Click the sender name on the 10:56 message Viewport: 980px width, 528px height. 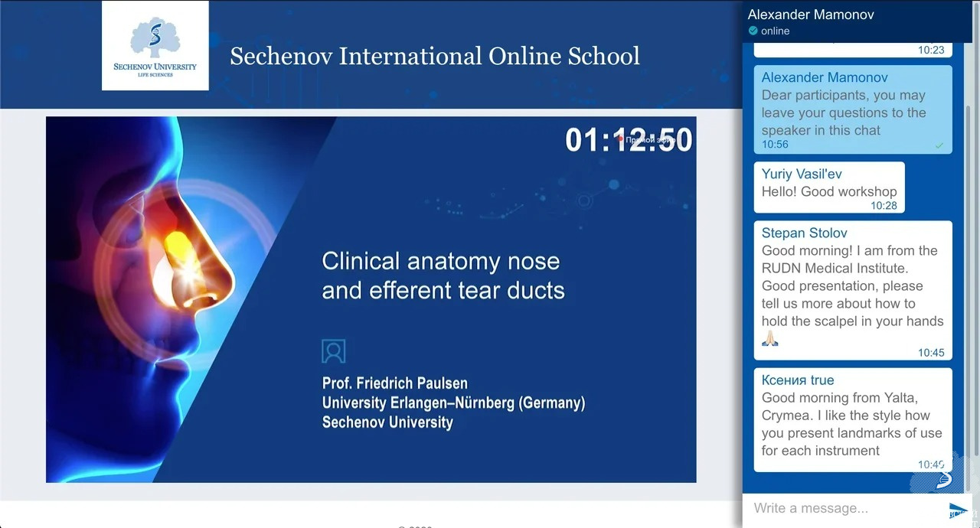coord(825,77)
